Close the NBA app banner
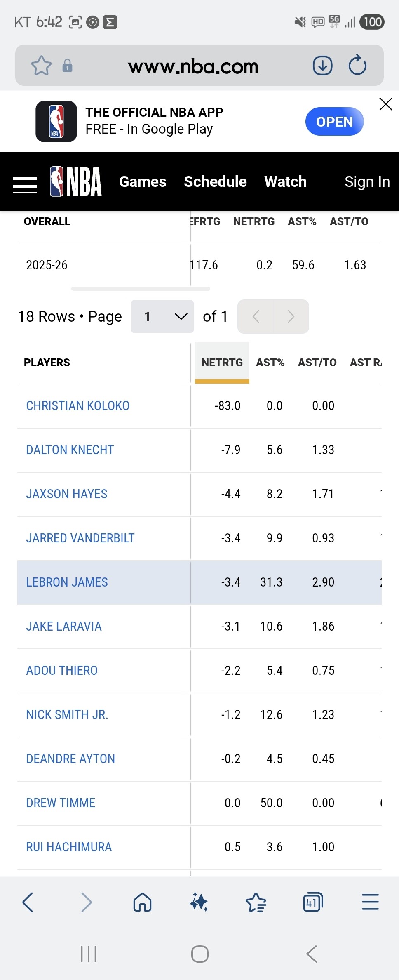Screen dimensions: 399x980 coord(385,104)
